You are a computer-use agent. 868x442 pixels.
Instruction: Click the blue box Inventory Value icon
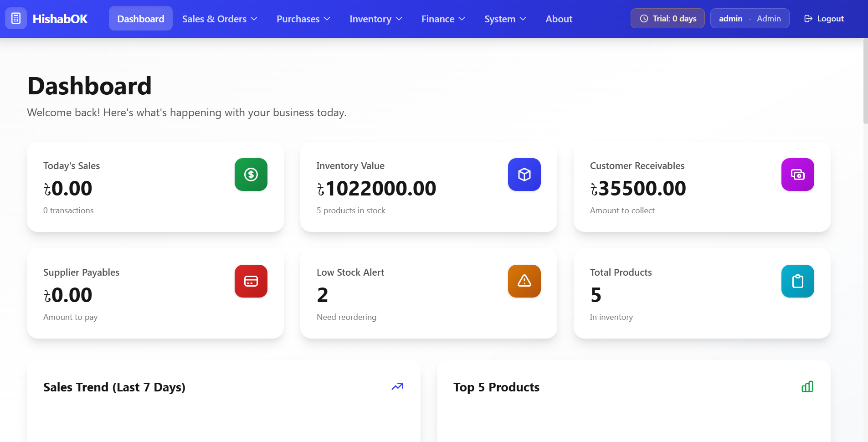point(524,175)
